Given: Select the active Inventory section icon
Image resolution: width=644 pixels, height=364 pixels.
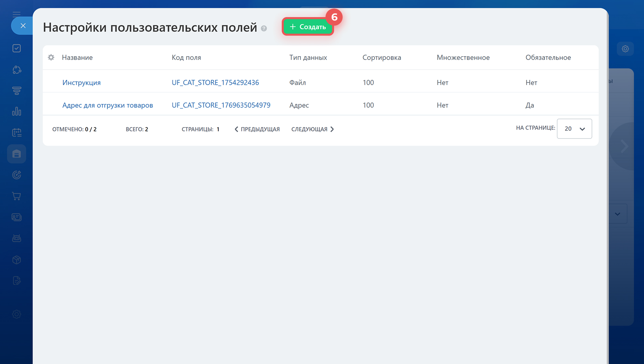Looking at the screenshot, I should pos(16,154).
